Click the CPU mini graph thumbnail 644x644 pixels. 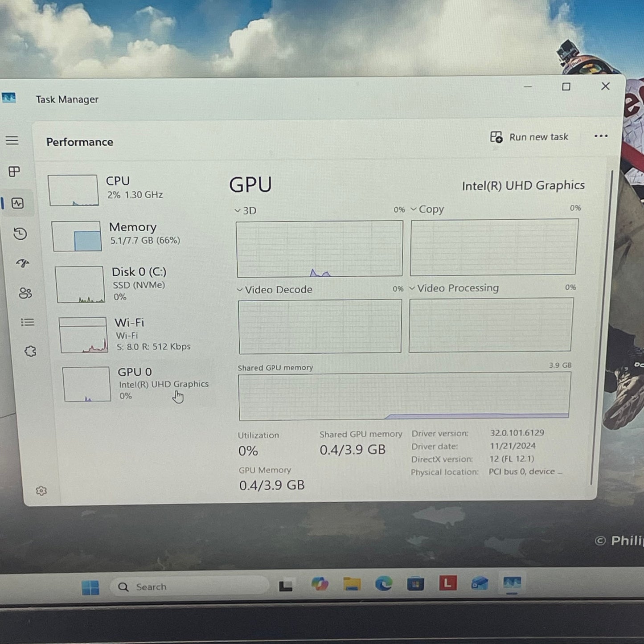coord(74,190)
